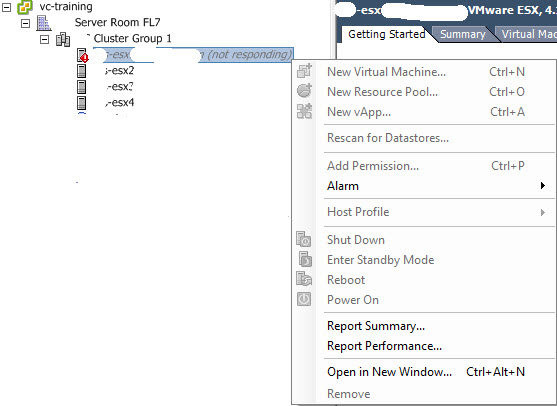The width and height of the screenshot is (557, 406).
Task: Click Report Summary menu entry
Action: pos(424,326)
